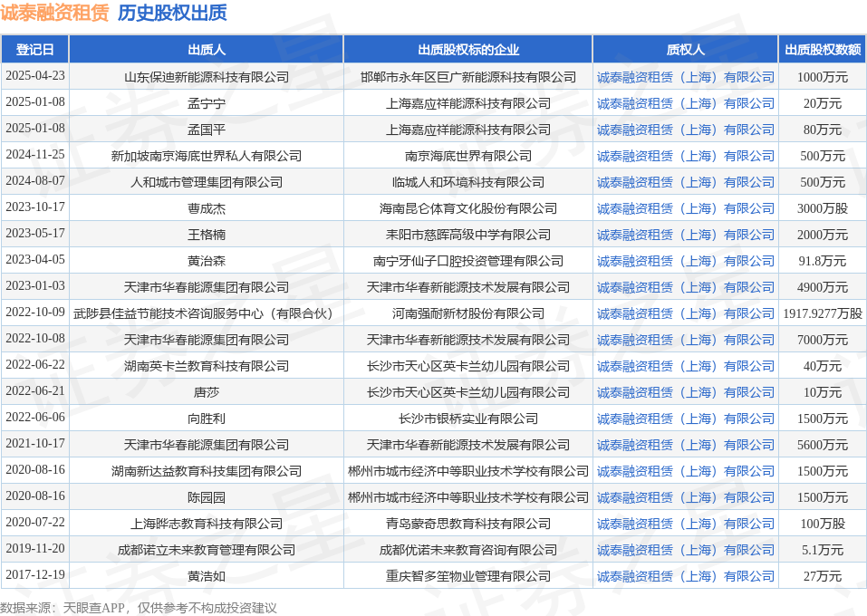Screen dimensions: 867x616
Task: Select cell 重庆智多笙物业管理有限公司
Action: pyautogui.click(x=467, y=576)
